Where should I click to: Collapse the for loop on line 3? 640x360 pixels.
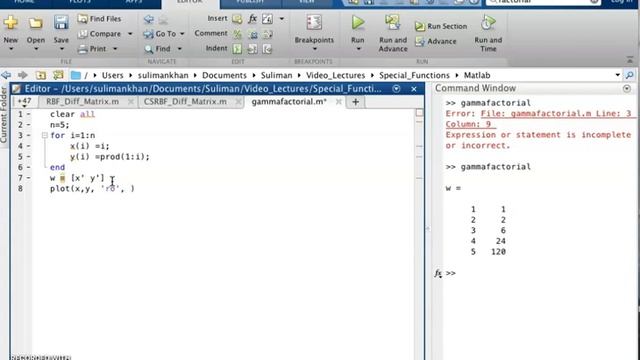pyautogui.click(x=44, y=135)
